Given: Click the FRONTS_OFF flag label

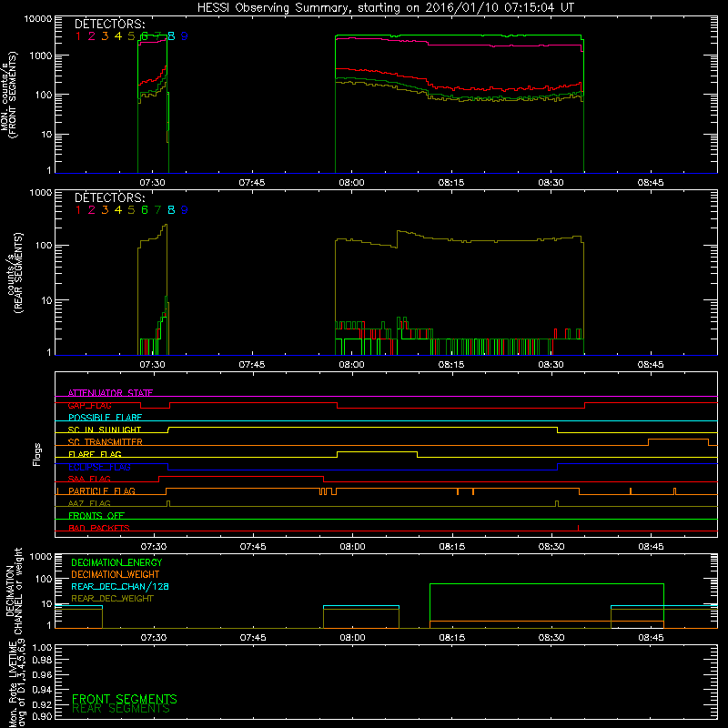Looking at the screenshot, I should (96, 516).
